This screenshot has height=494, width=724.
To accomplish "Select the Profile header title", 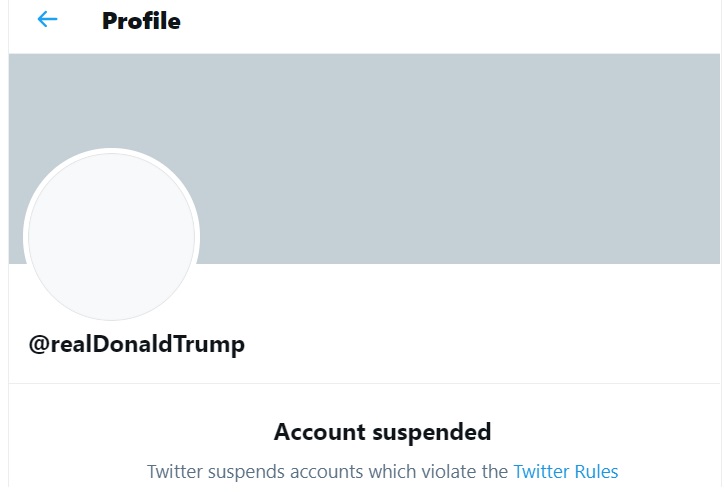I will 141,21.
